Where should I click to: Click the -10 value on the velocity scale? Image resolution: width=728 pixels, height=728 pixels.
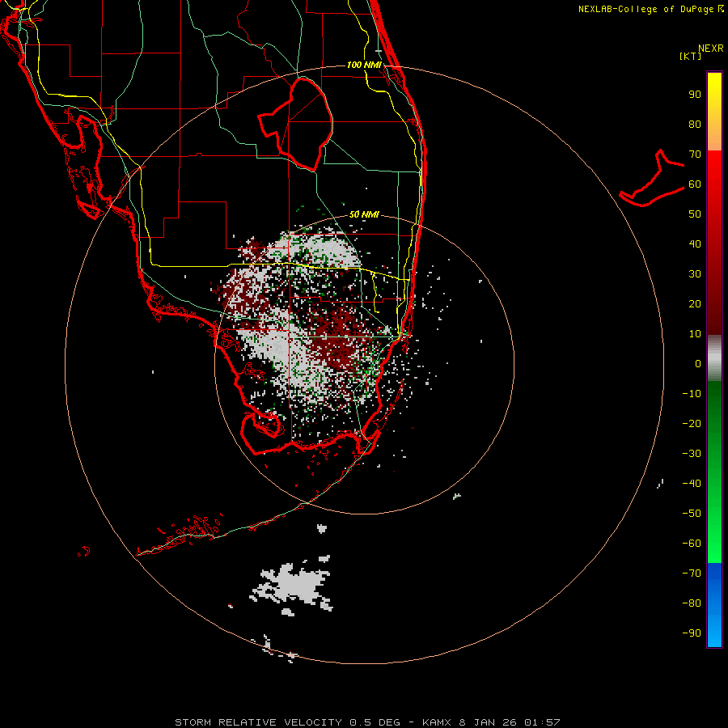(x=692, y=394)
